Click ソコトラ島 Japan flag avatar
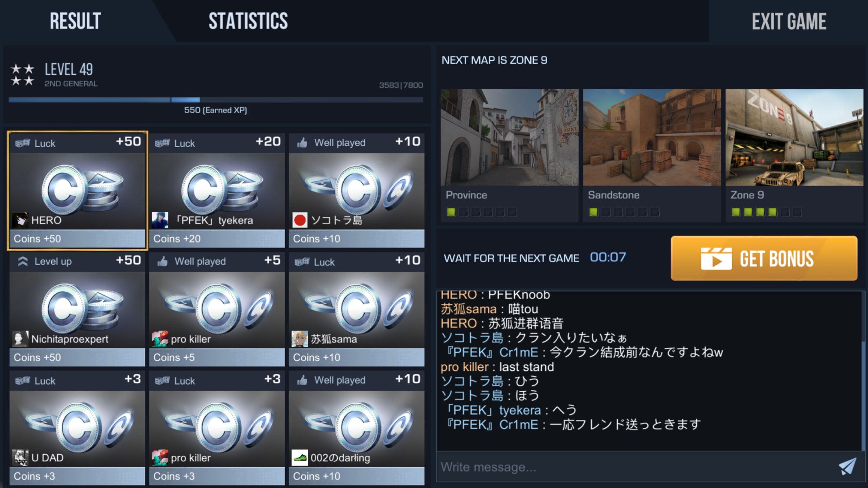Screen dimensions: 868x488 (x=299, y=220)
